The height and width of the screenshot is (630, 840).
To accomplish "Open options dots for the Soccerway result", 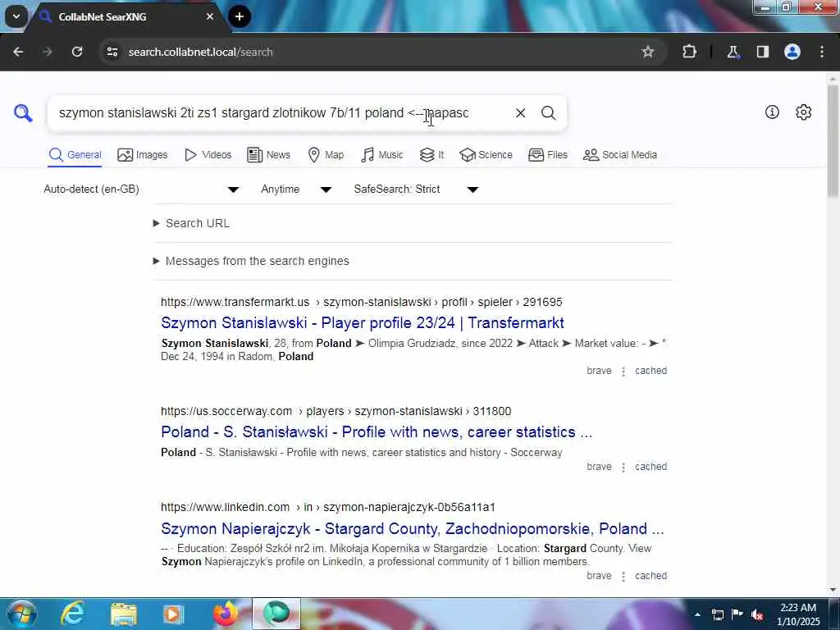I will (623, 467).
